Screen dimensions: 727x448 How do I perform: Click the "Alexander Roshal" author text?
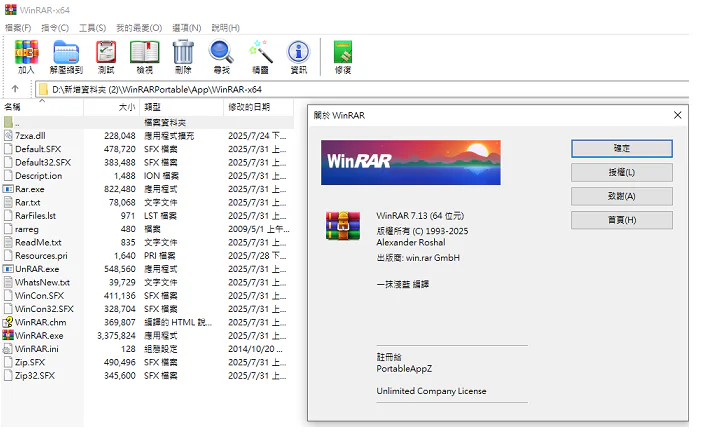point(411,243)
